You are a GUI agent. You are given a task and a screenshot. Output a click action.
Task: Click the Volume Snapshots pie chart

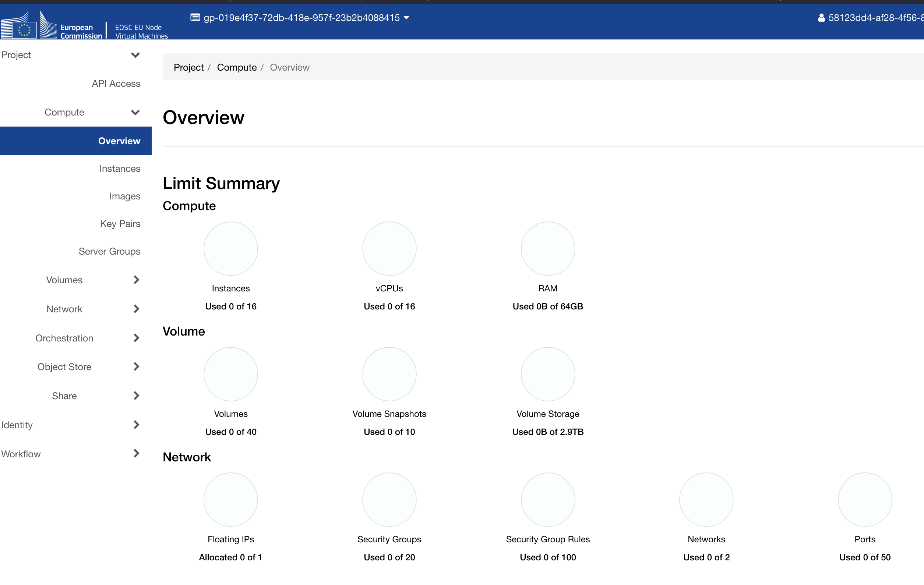pyautogui.click(x=389, y=374)
